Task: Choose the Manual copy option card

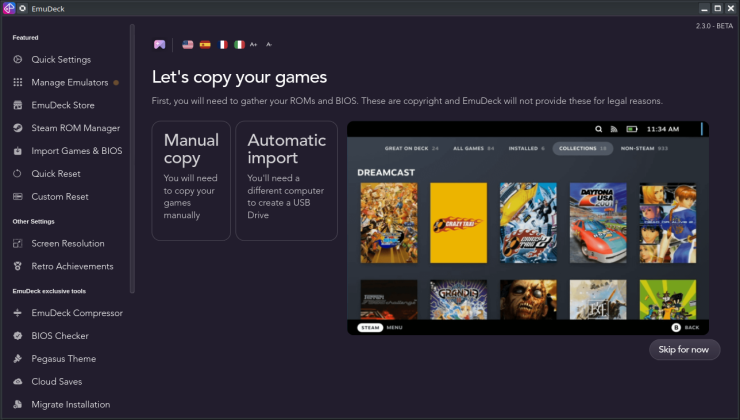Action: point(191,181)
